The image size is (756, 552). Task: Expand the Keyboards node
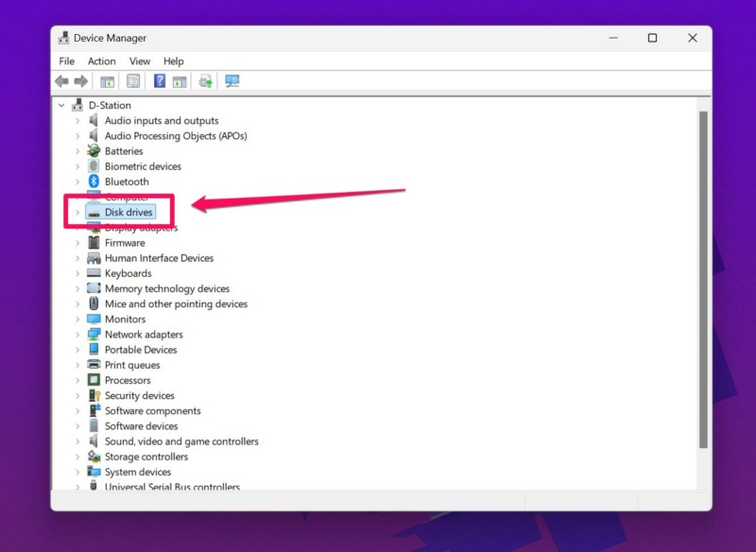(x=77, y=273)
